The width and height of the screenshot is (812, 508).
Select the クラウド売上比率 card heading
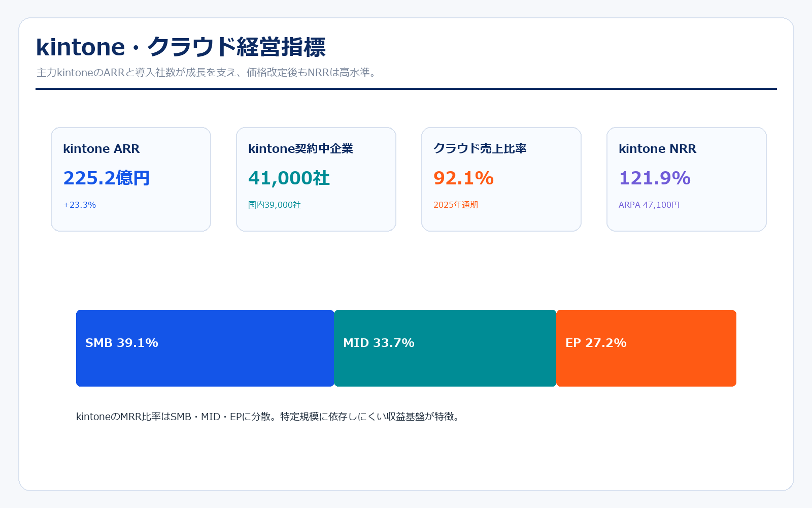pyautogui.click(x=480, y=149)
